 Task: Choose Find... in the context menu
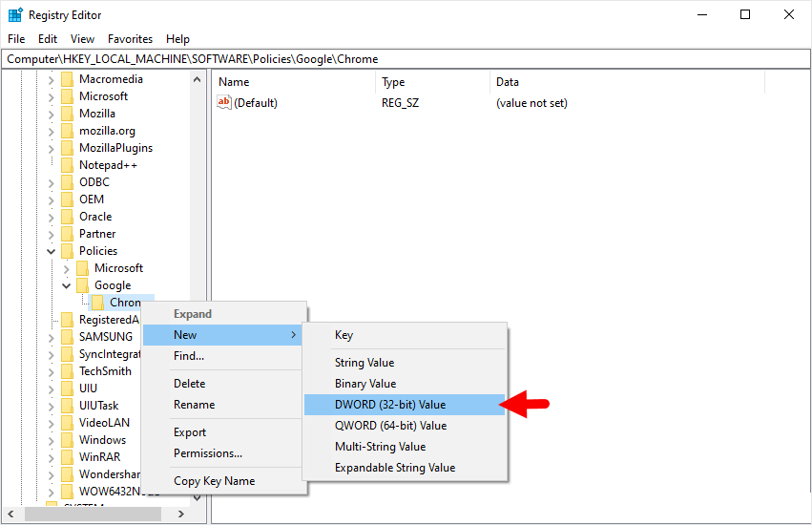pyautogui.click(x=222, y=356)
